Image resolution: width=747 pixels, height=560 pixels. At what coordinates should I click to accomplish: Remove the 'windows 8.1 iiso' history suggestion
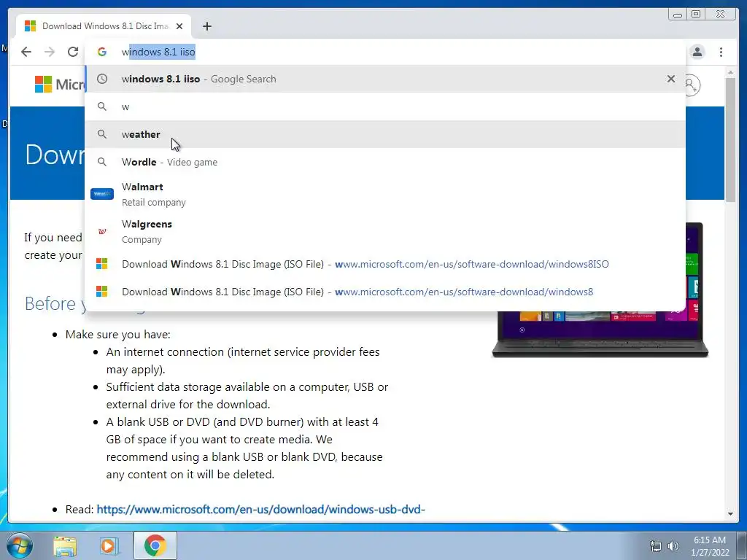coord(671,79)
